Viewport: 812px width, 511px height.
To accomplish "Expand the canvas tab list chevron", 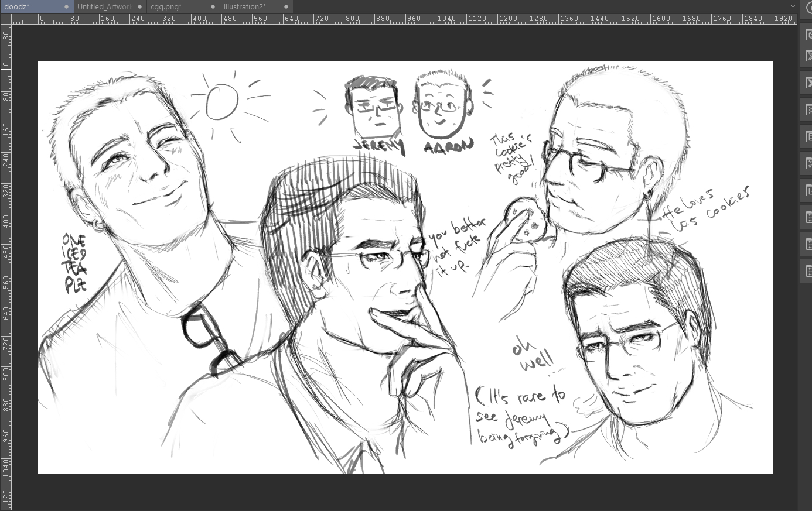I will tap(793, 6).
